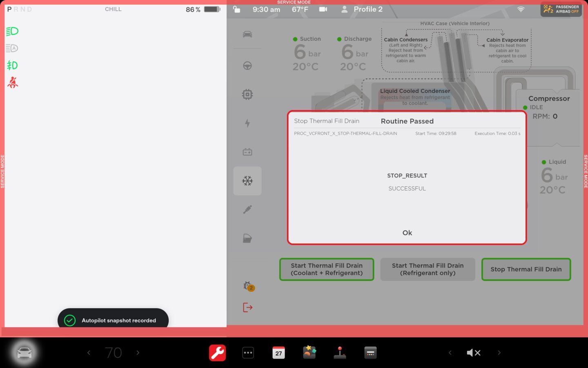Decrease the temperature with left arrow
Screen dimensions: 588x368
tap(89, 352)
